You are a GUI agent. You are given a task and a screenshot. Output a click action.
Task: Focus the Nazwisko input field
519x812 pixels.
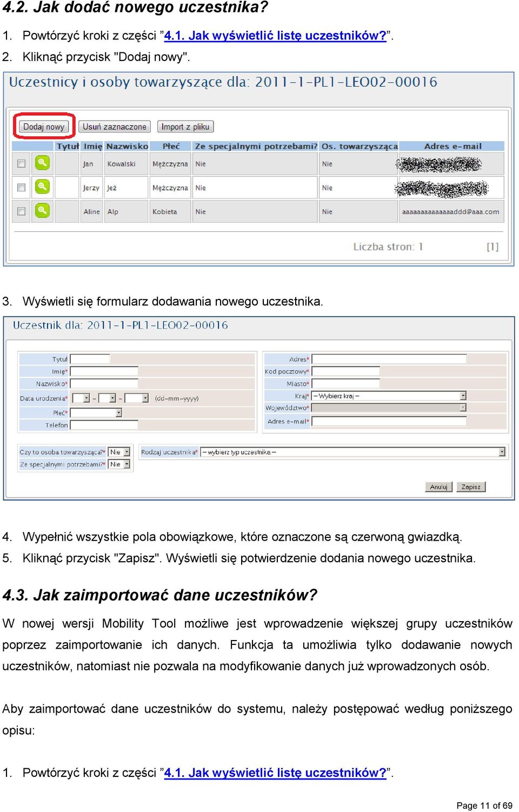coord(104,383)
